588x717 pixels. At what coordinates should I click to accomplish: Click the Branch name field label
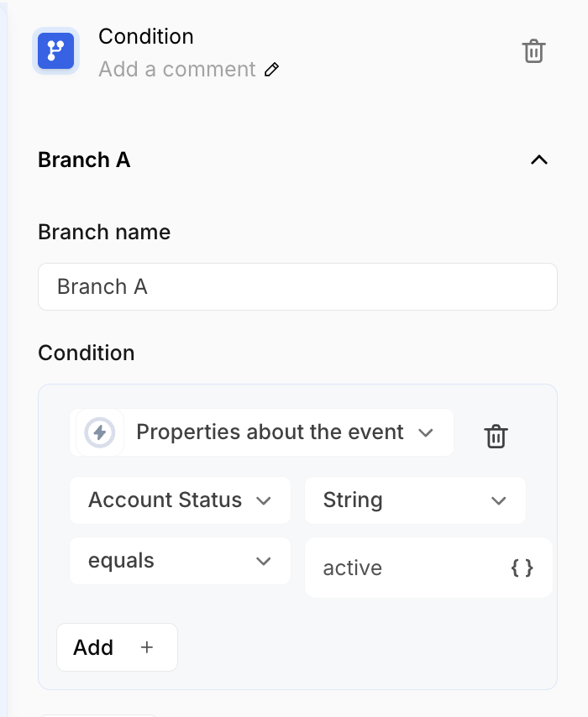(104, 232)
